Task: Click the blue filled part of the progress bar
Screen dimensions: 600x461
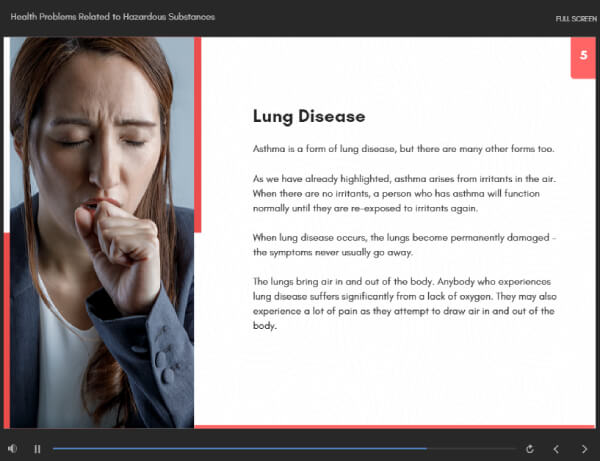Action: click(x=240, y=449)
